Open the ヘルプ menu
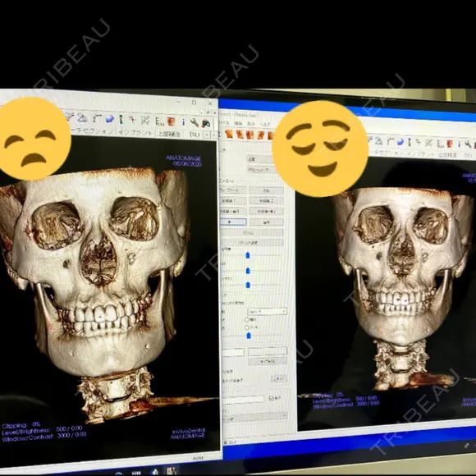 click(x=265, y=125)
